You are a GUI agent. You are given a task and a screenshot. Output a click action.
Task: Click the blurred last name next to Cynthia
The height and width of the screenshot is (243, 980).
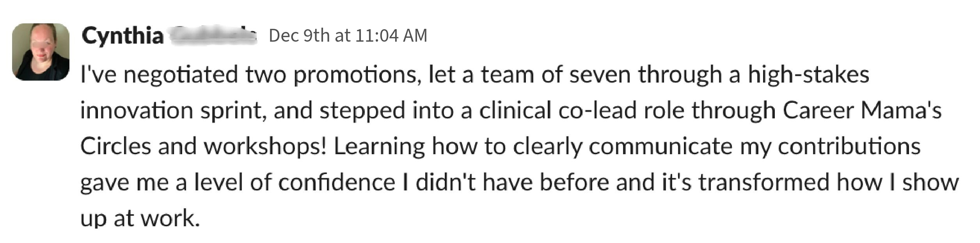(x=214, y=36)
